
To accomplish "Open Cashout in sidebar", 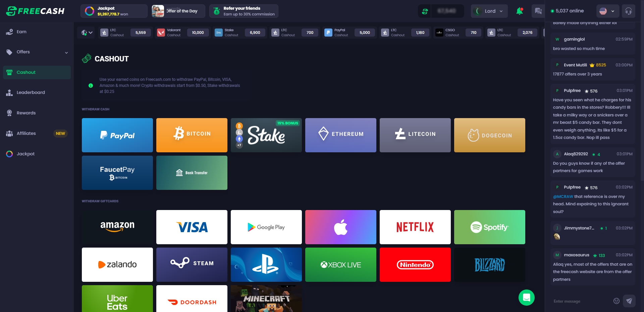I will 37,72.
